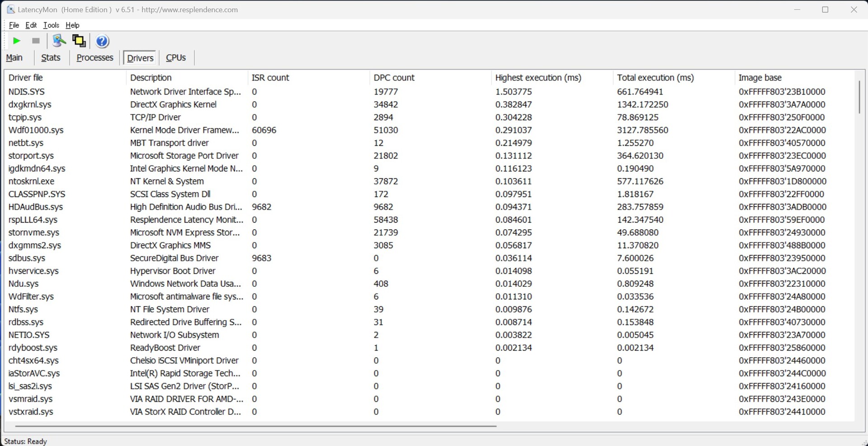Select the hvservice.sys driver row
Screen dimensions: 868x446
[429, 271]
